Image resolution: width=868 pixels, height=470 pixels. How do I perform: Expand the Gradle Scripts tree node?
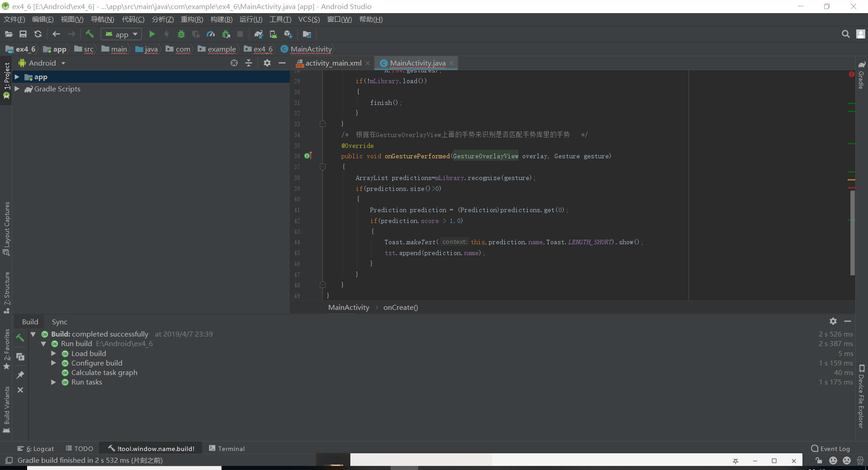(x=17, y=89)
